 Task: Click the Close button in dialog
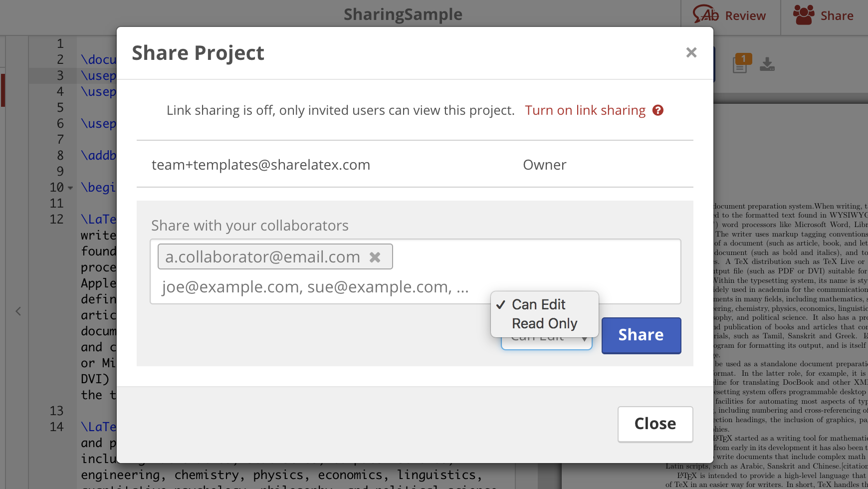tap(655, 424)
